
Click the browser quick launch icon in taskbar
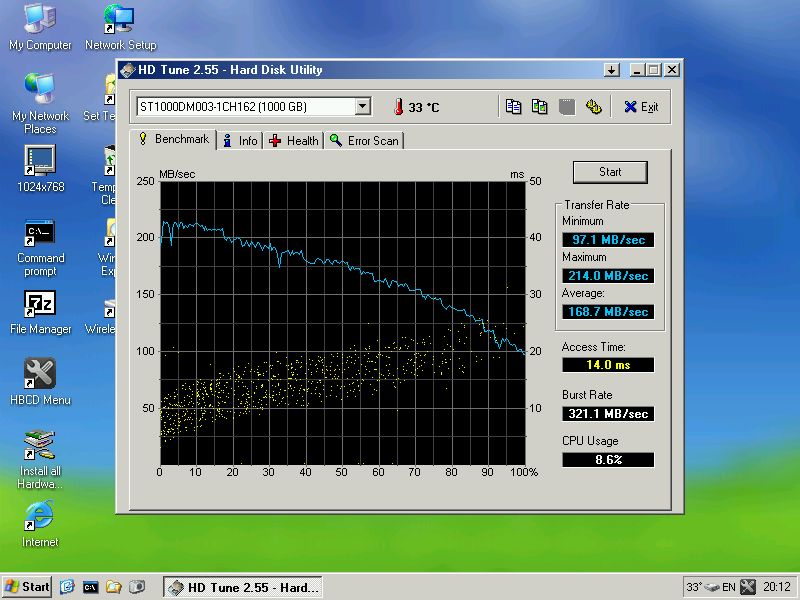click(67, 587)
